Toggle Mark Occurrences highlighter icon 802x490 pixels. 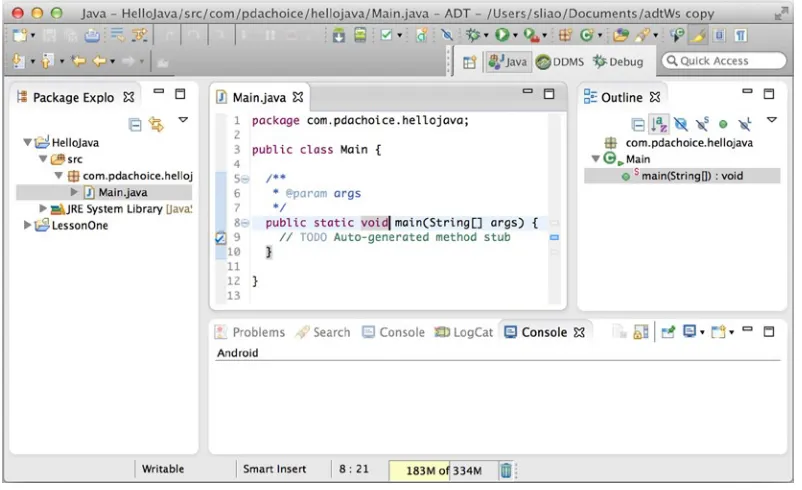tap(698, 35)
